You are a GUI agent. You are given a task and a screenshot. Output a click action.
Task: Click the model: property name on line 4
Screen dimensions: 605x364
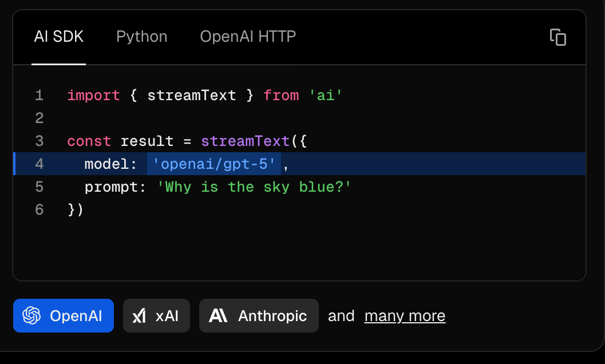click(110, 164)
